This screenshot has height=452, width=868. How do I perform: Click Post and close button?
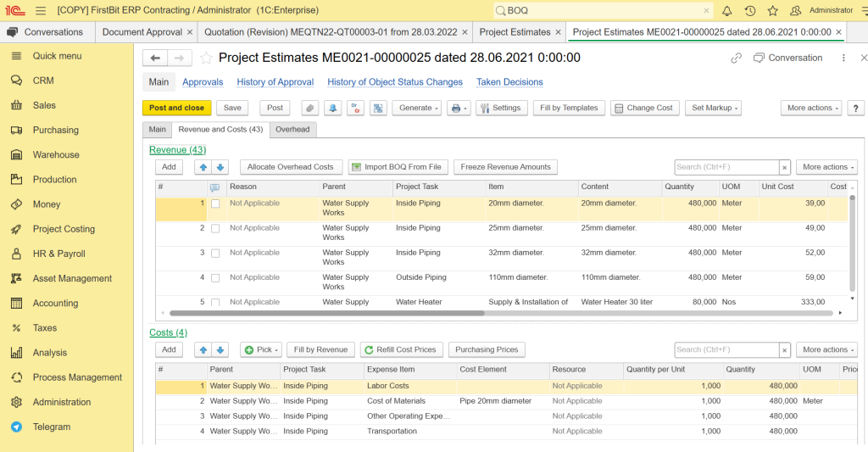(176, 108)
